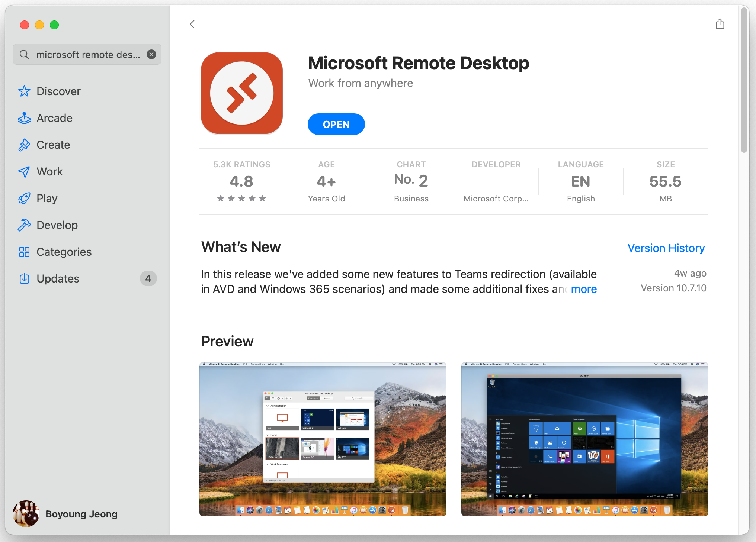Click the 4.8 star rating summary
This screenshot has width=756, height=542.
tap(241, 181)
